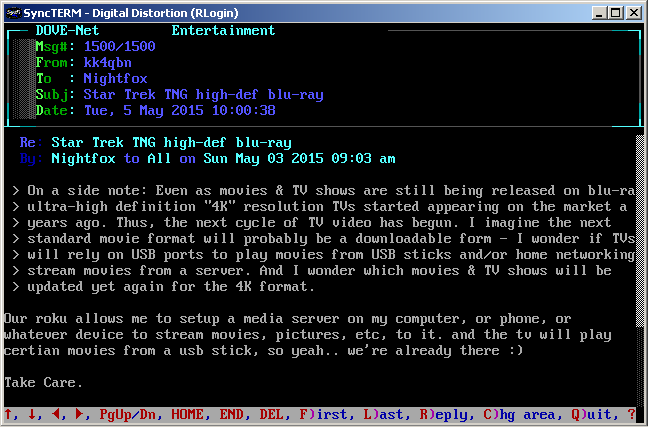Close the SyncTERM window

pos(634,12)
